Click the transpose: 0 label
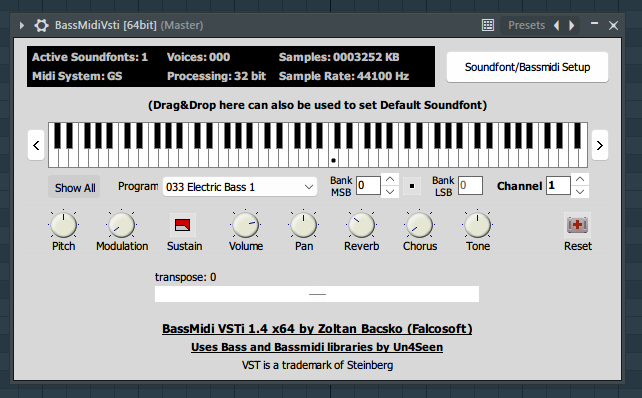 coord(185,277)
